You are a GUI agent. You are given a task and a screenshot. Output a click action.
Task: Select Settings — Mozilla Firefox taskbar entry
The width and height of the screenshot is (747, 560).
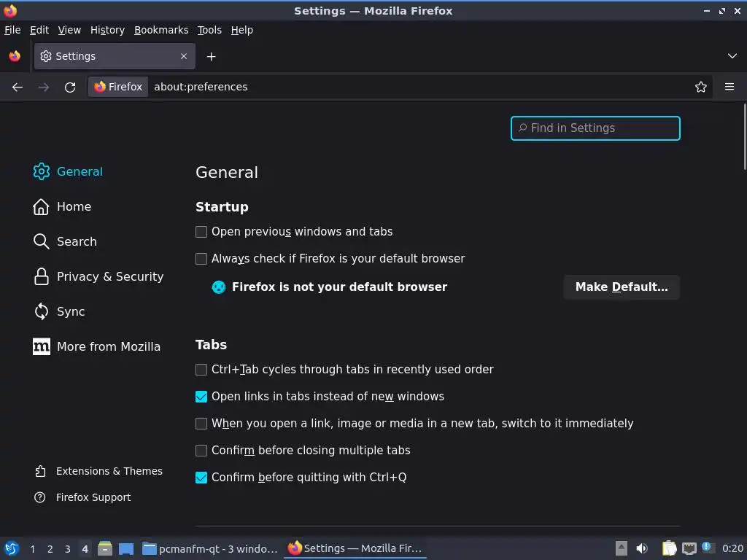click(x=355, y=548)
